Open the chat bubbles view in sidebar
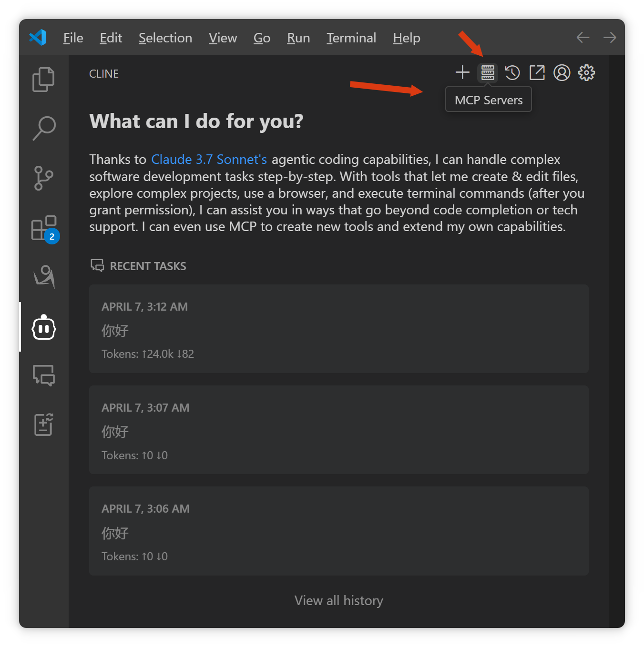This screenshot has height=647, width=644. [43, 375]
